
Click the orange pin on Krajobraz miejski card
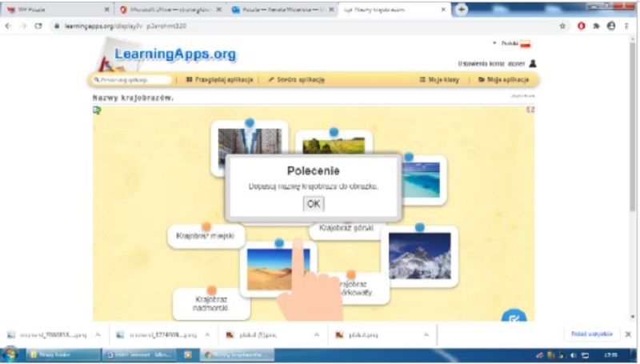point(206,226)
